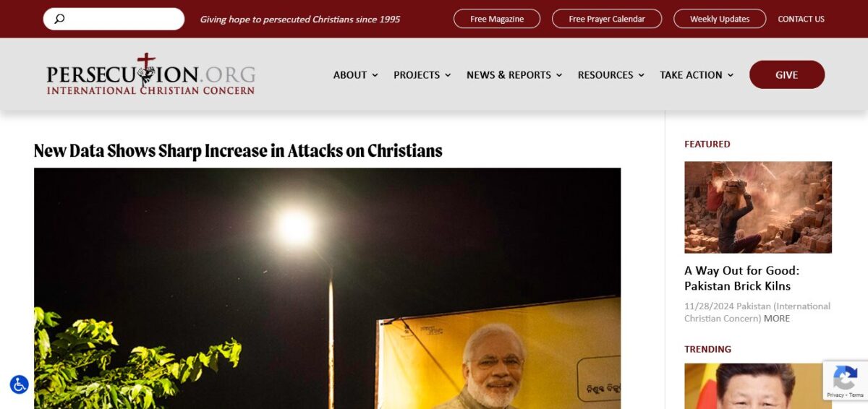Open the Free Prayer Calendar

607,19
